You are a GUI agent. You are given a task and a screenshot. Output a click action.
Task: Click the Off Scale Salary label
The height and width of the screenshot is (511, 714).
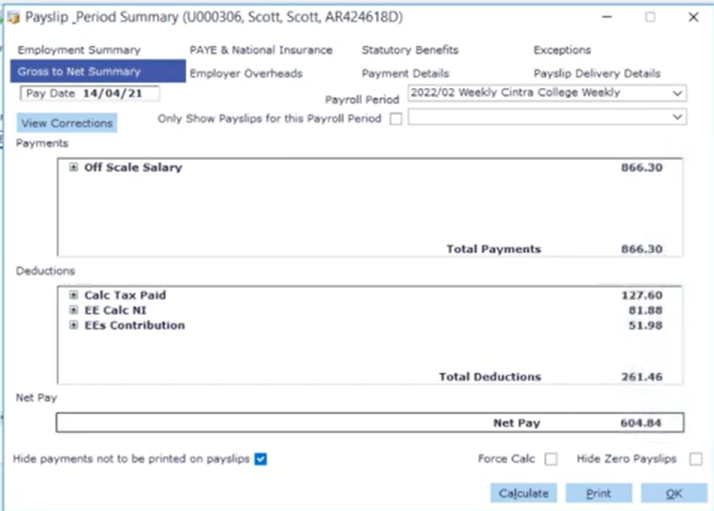click(133, 167)
